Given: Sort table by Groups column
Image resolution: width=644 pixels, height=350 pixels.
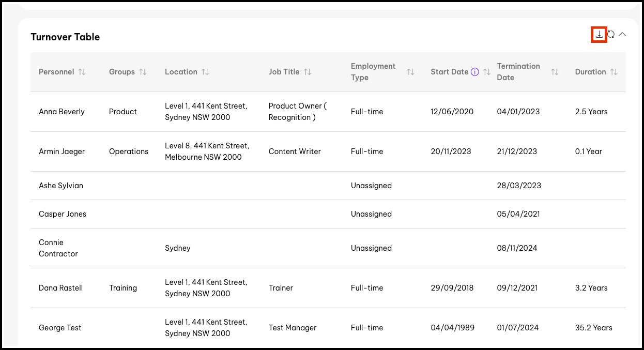Looking at the screenshot, I should coord(143,72).
